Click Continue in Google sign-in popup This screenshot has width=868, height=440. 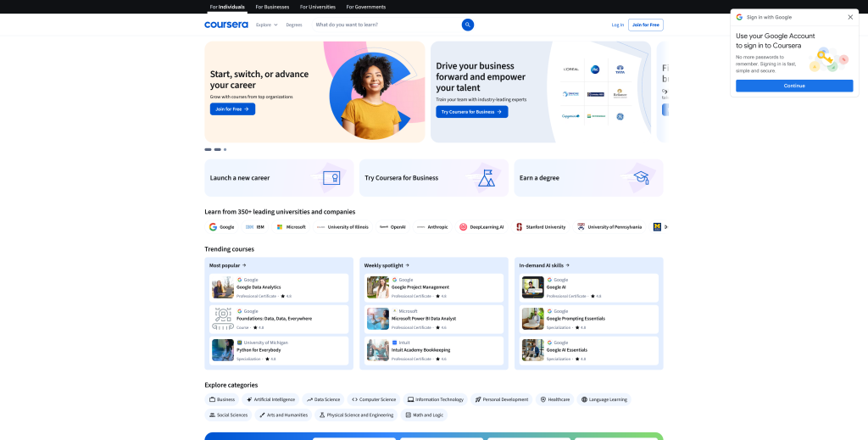pyautogui.click(x=794, y=86)
